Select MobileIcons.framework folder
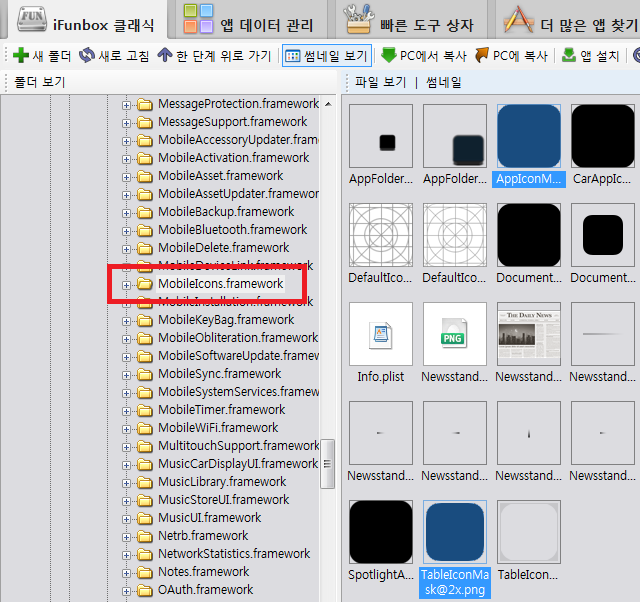 (x=220, y=283)
